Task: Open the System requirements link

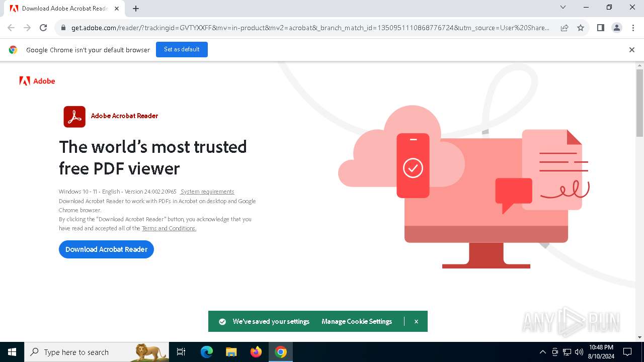Action: [x=207, y=192]
